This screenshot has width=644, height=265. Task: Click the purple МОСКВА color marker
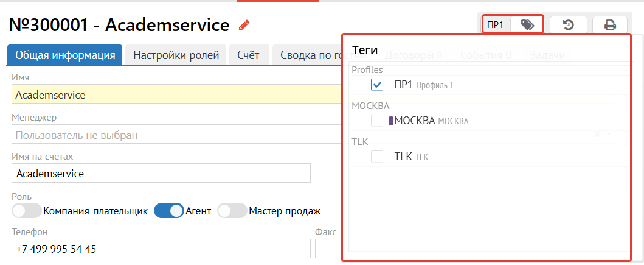pos(391,121)
